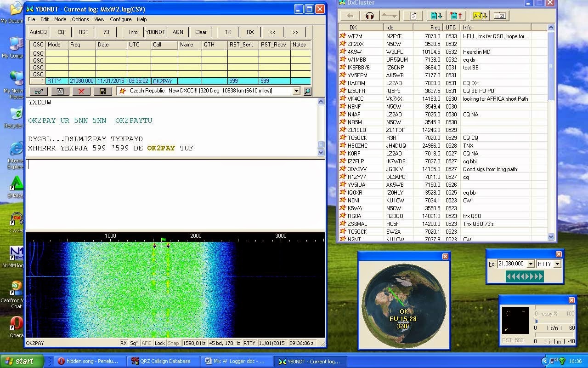Click the yellow AN announce icon in DxCluster
Screen dimensions: 588x368
pyautogui.click(x=480, y=16)
